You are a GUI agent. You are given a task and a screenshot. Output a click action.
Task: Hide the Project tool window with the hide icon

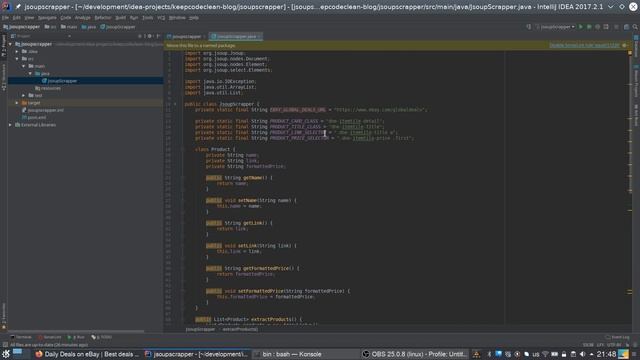[x=158, y=36]
